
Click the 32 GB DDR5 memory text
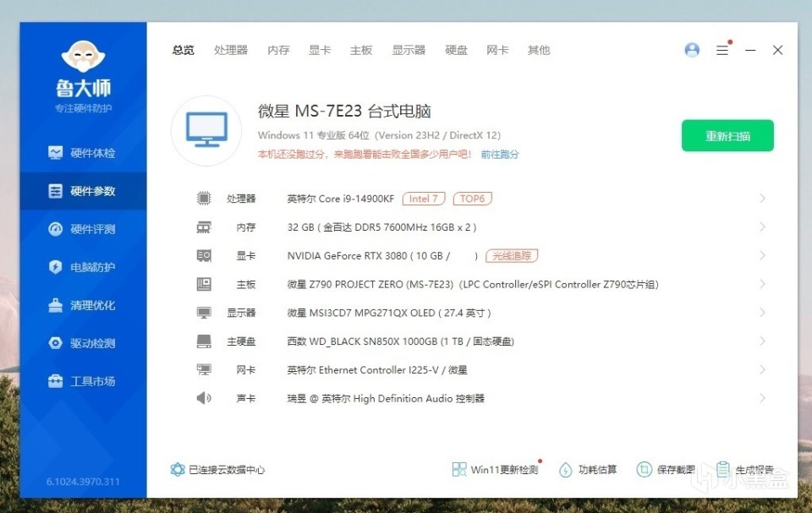click(x=381, y=227)
